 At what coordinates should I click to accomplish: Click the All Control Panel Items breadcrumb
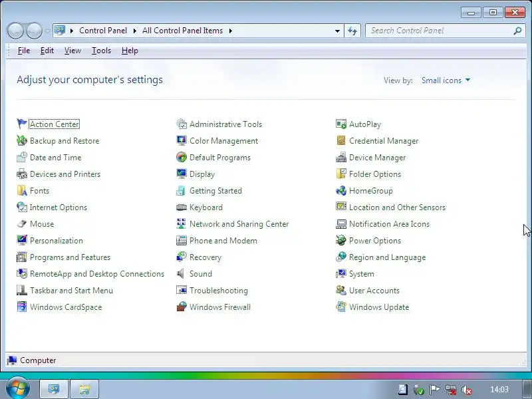[x=182, y=31]
